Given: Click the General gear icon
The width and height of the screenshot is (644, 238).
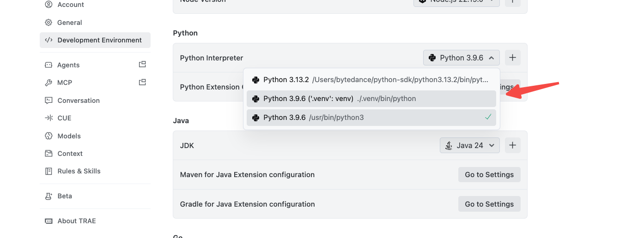Looking at the screenshot, I should click(49, 23).
